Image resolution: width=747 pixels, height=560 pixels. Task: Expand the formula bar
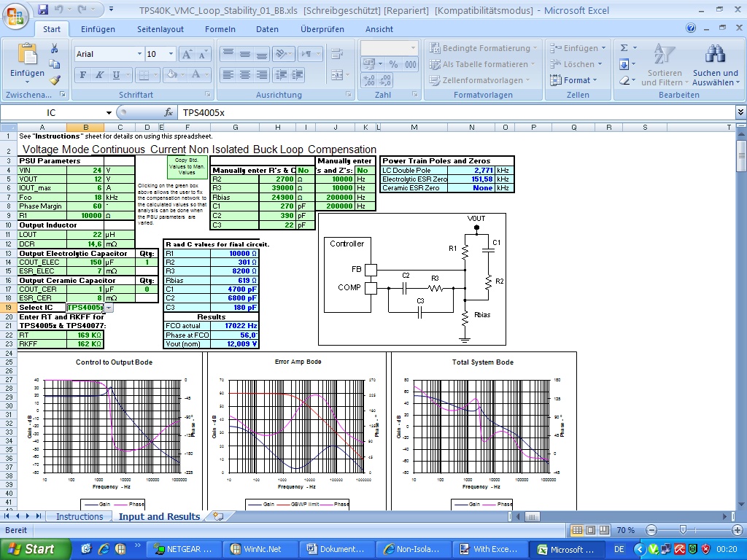740,112
